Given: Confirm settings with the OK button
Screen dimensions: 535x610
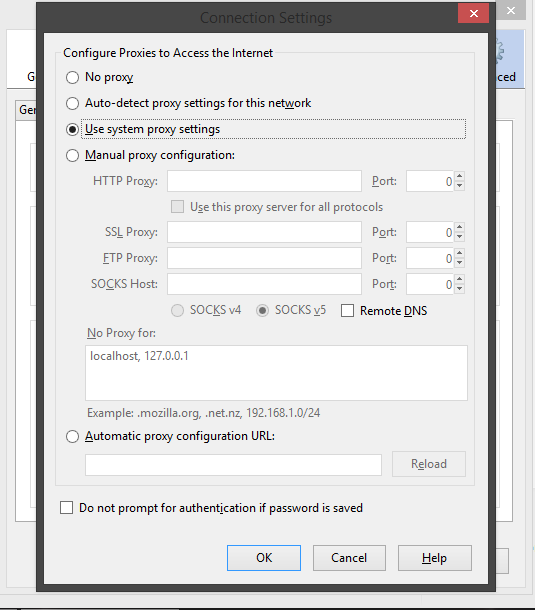Looking at the screenshot, I should 264,558.
